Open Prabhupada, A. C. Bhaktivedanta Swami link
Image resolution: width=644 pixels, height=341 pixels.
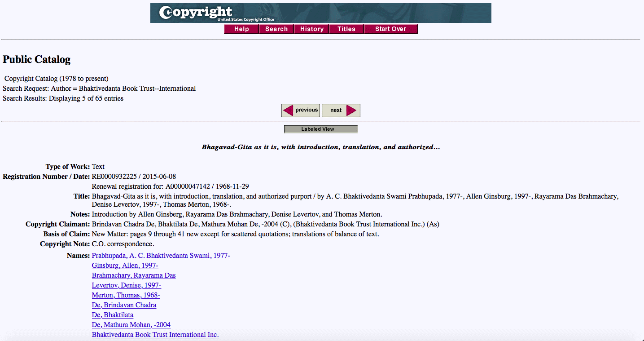(161, 256)
